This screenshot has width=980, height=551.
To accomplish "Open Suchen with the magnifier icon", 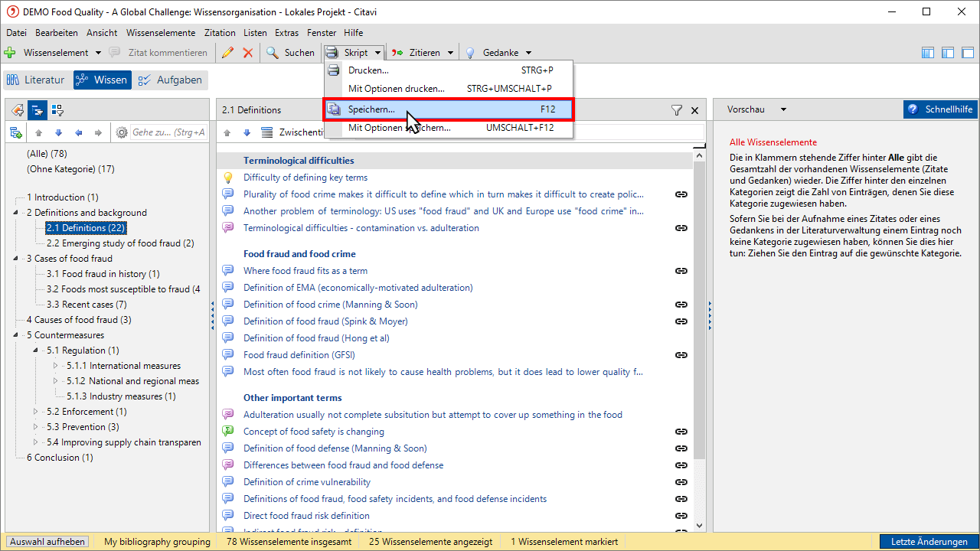I will pos(273,53).
